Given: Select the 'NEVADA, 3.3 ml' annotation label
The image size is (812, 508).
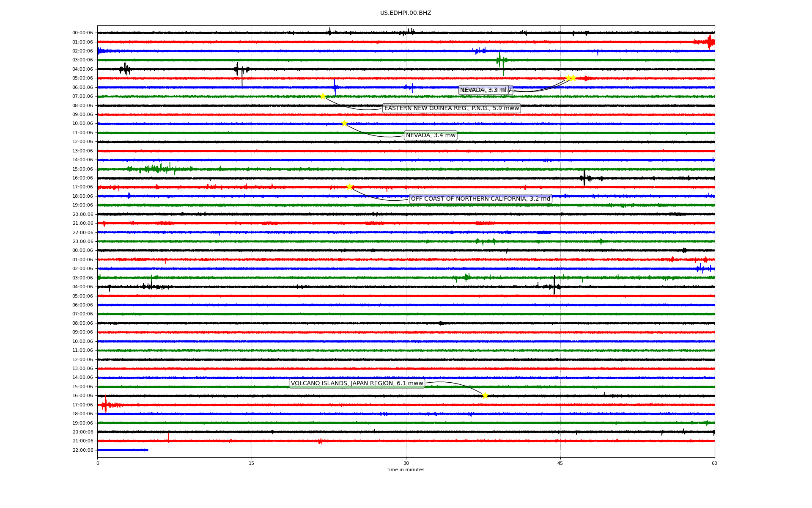Looking at the screenshot, I should click(x=483, y=90).
